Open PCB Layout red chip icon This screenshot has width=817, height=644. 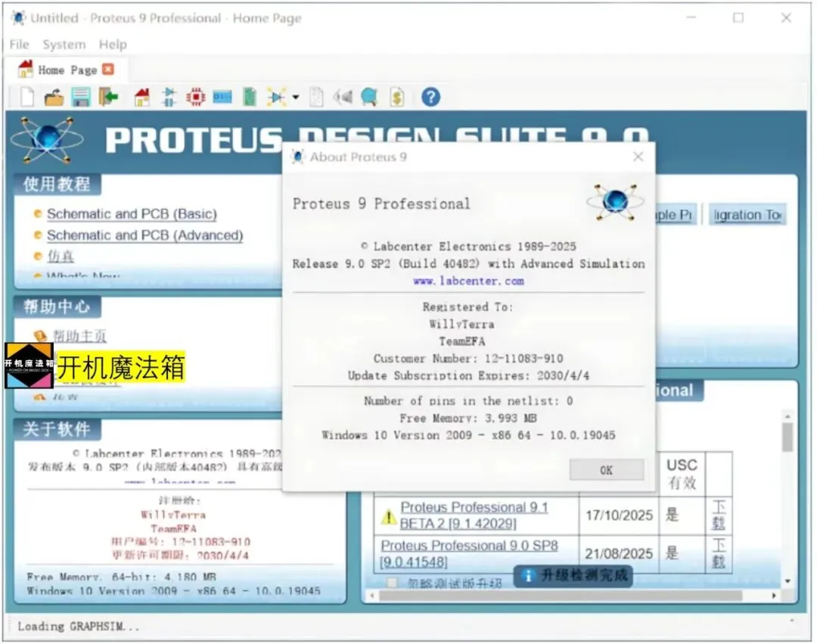(196, 98)
